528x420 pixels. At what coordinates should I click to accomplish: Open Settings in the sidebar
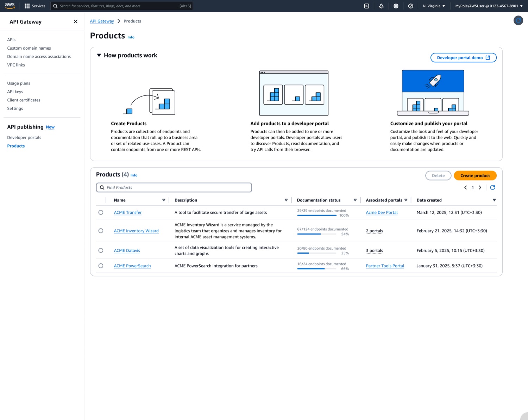[x=15, y=109]
